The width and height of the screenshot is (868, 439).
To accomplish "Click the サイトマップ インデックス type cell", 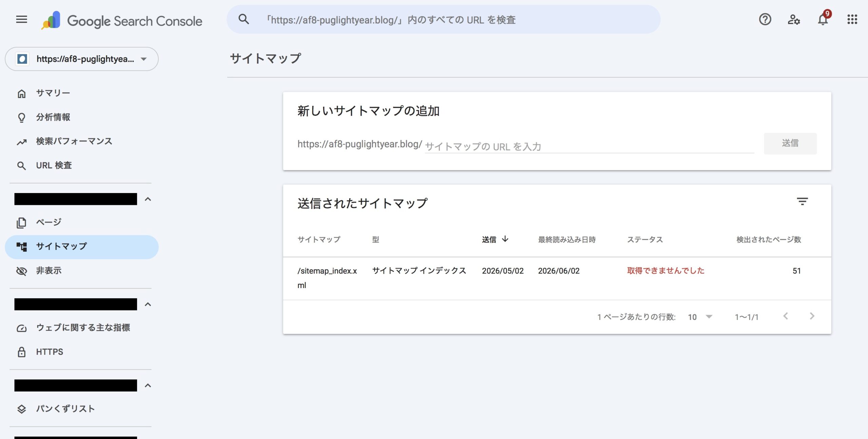I will pos(419,271).
